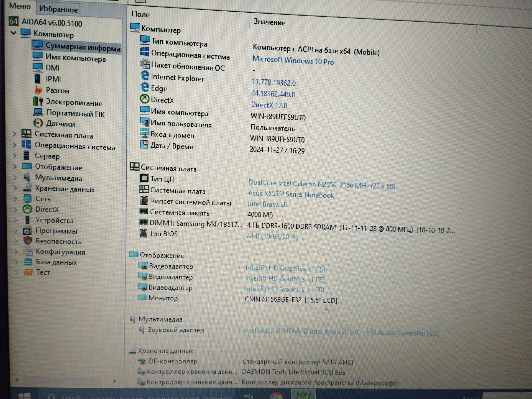Expand the Сеть tree node
The height and width of the screenshot is (399, 532).
coord(15,199)
